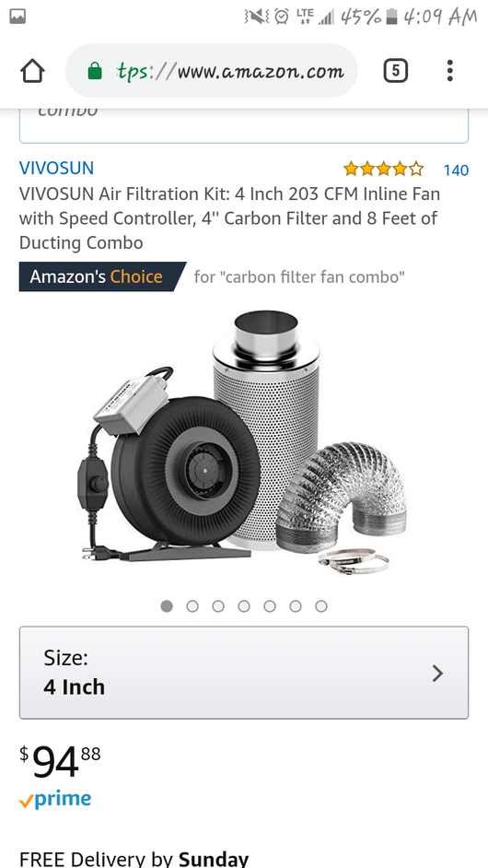The height and width of the screenshot is (868, 488).
Task: Tap the amazon.com address bar
Action: point(212,71)
